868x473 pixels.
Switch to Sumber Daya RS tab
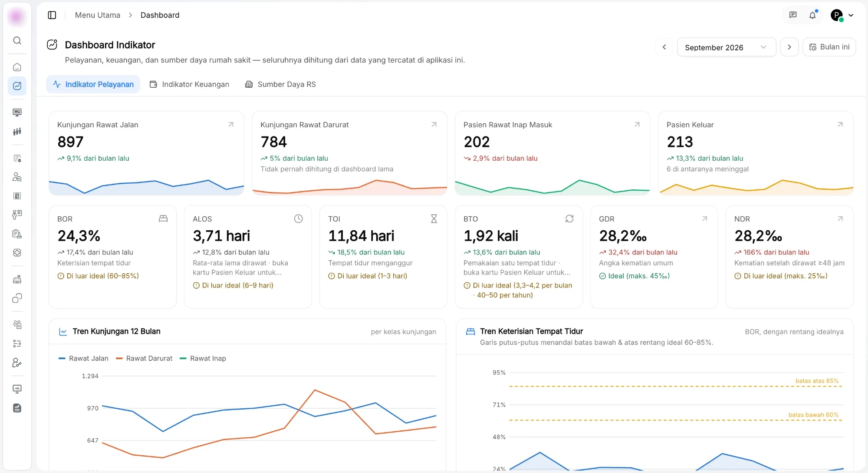[x=280, y=84]
